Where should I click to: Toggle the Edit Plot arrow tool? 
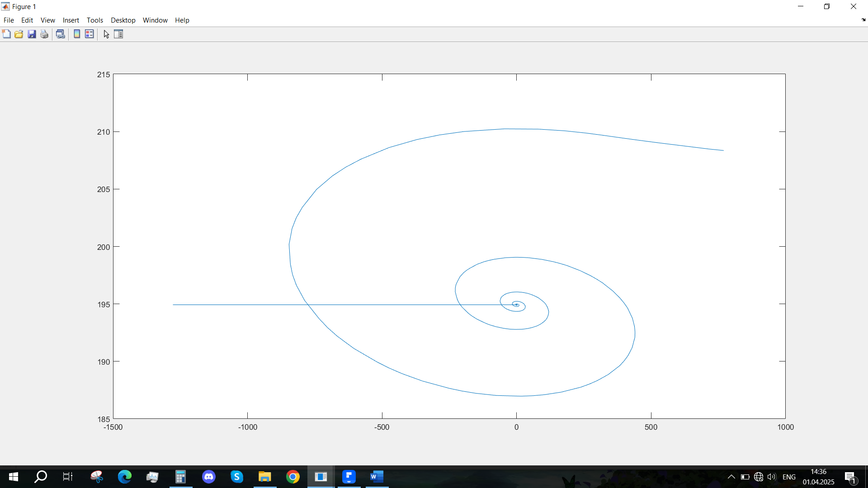106,34
